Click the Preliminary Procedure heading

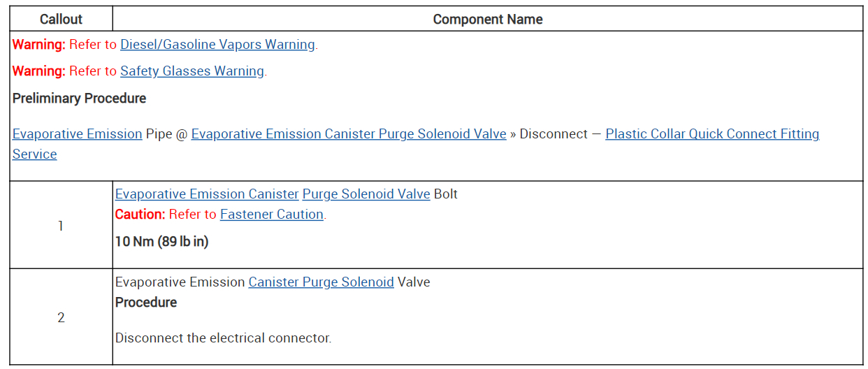click(79, 99)
